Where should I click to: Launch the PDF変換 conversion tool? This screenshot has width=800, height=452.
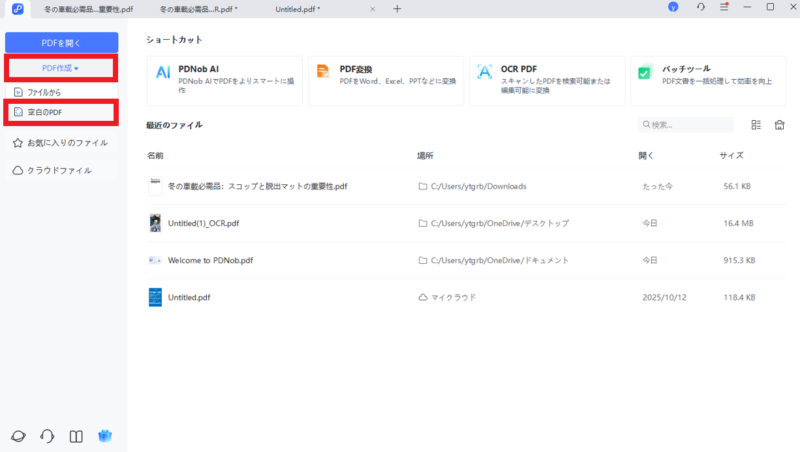pos(385,80)
